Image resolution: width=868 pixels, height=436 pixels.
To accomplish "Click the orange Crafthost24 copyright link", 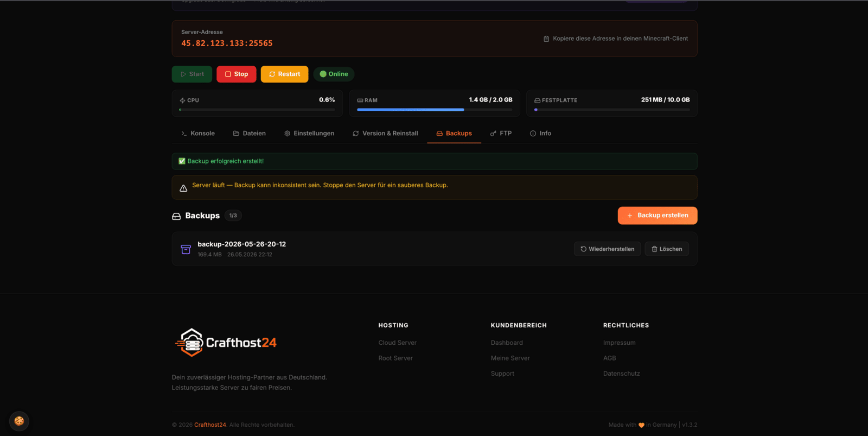I will click(210, 425).
